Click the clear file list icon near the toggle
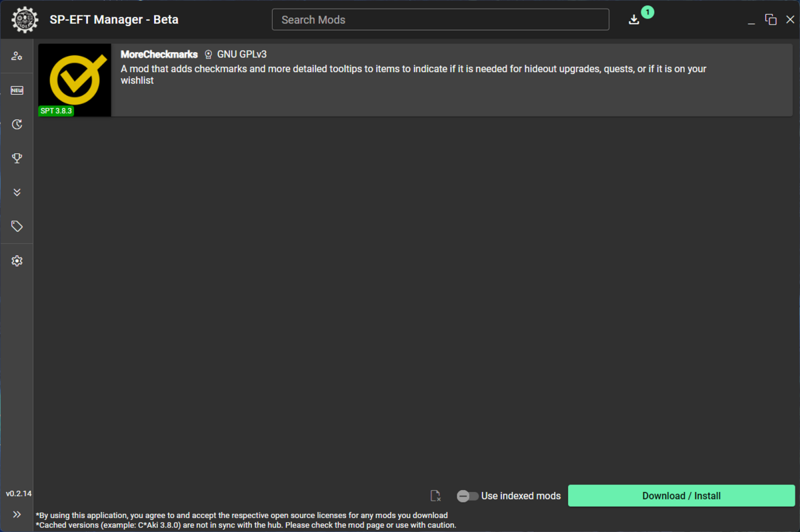This screenshot has width=800, height=532. coord(435,495)
